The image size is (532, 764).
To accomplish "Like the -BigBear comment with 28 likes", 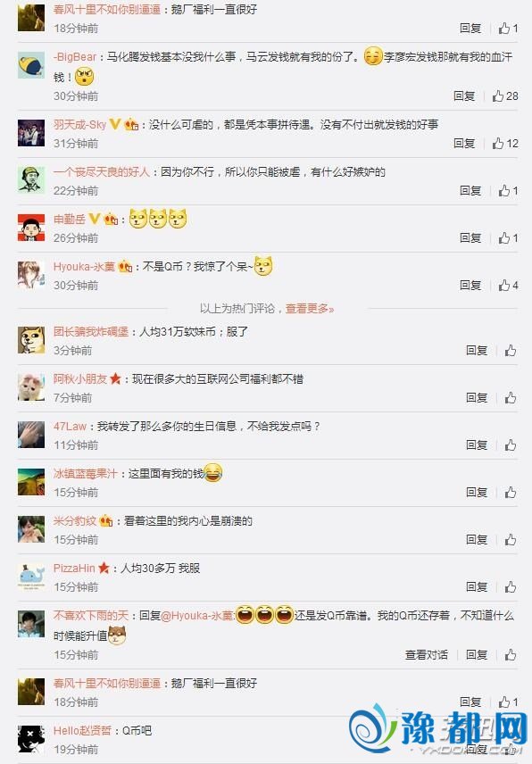I will (505, 96).
